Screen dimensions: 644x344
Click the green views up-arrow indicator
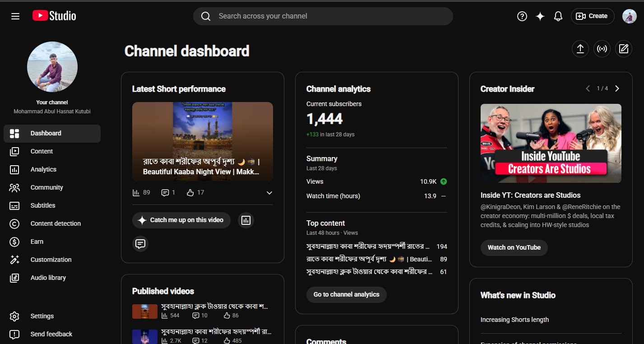[444, 181]
